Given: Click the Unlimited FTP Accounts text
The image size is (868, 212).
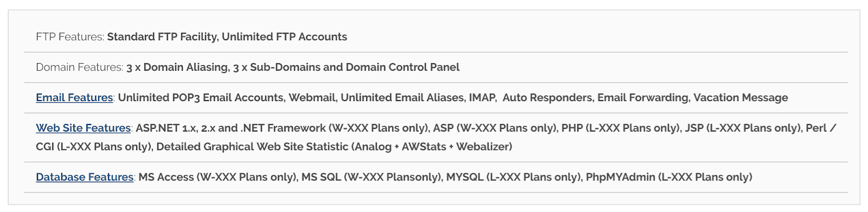Looking at the screenshot, I should point(284,37).
